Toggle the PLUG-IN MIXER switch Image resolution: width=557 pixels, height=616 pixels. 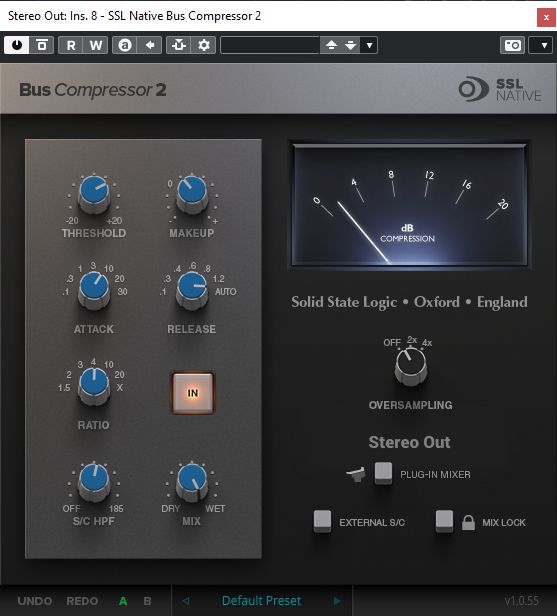[383, 473]
